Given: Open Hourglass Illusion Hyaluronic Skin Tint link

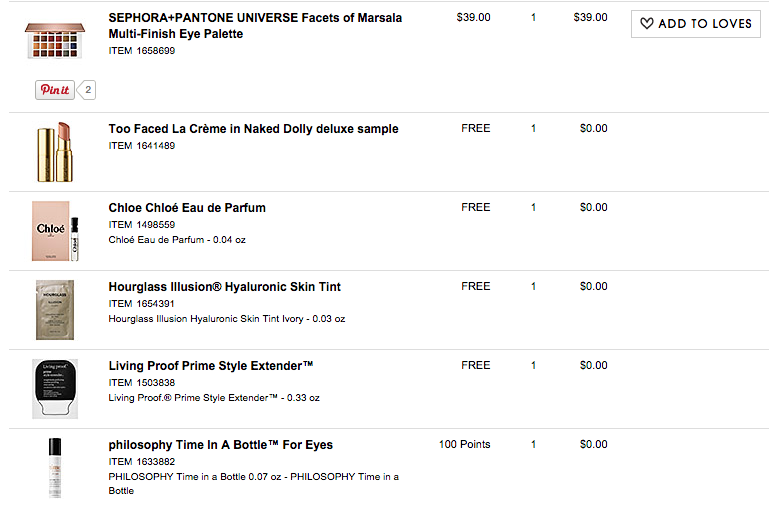Looking at the screenshot, I should 225,287.
